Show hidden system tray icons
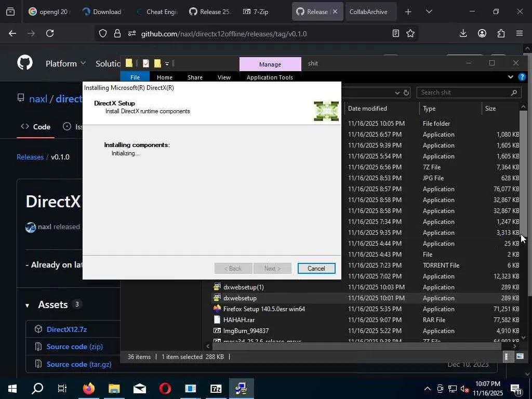This screenshot has height=399, width=532. pos(428,389)
